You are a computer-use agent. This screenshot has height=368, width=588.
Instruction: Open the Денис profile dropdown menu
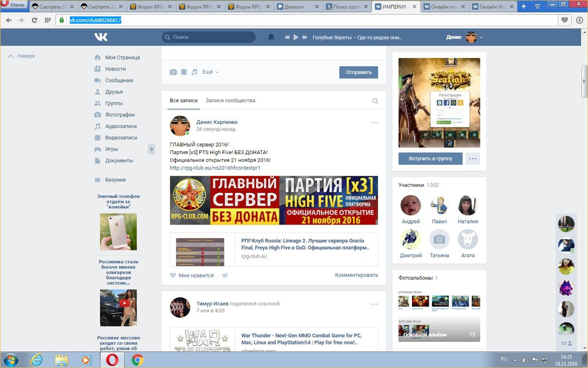tap(464, 37)
